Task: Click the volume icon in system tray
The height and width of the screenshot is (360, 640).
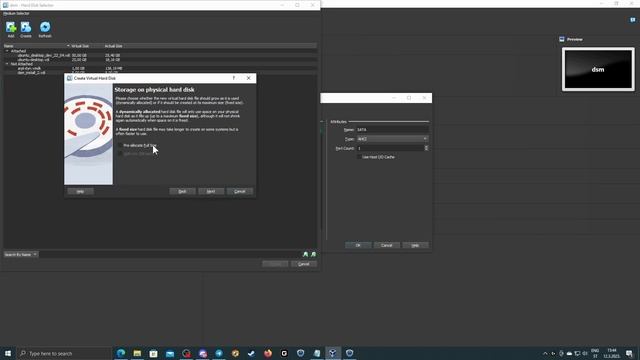Action: click(585, 353)
